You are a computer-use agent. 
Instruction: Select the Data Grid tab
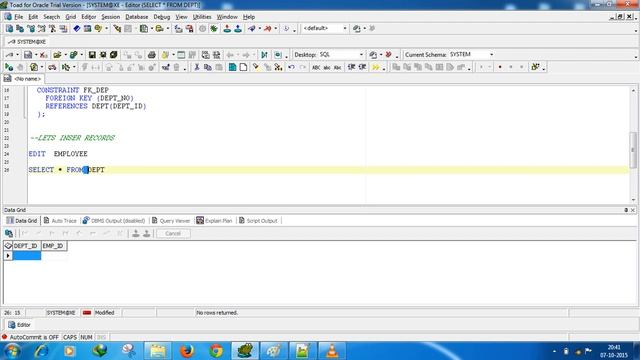pyautogui.click(x=22, y=221)
